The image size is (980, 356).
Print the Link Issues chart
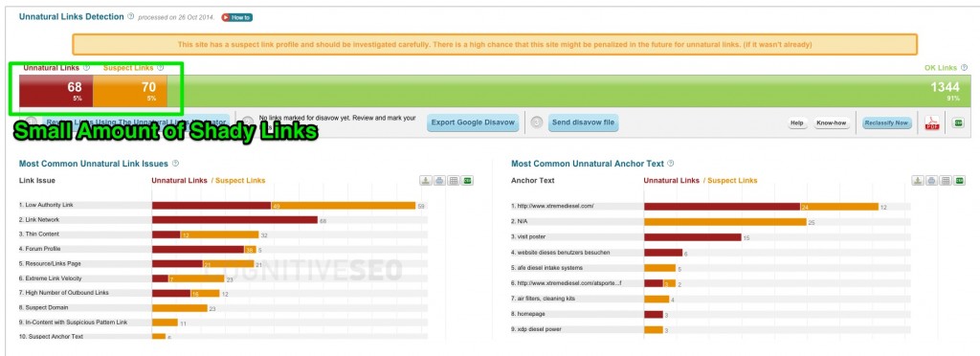click(x=439, y=181)
